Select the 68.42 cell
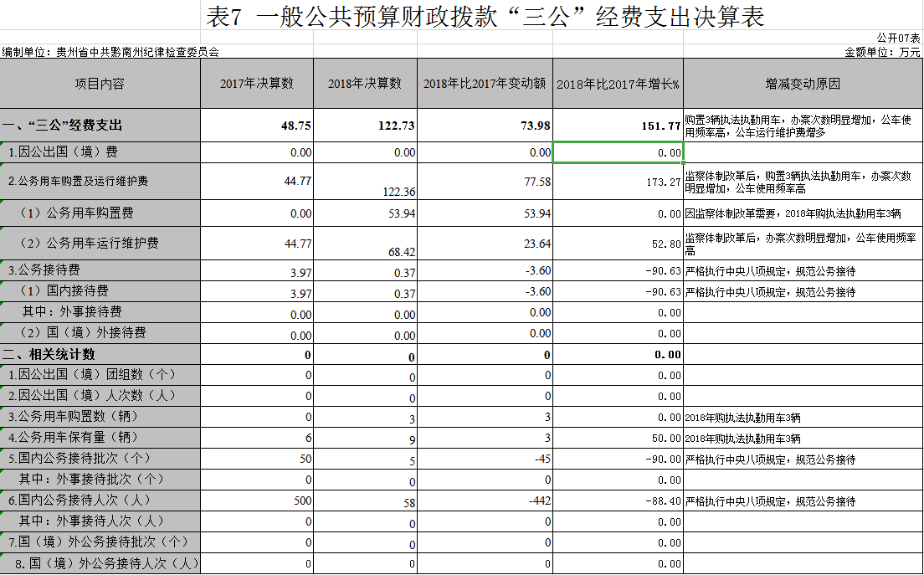The height and width of the screenshot is (575, 924). point(366,244)
